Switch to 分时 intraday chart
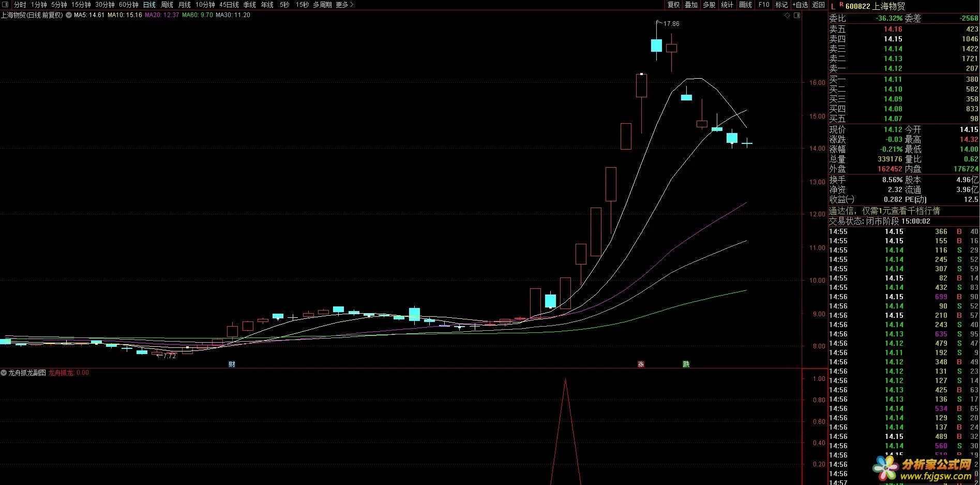Viewport: 980px width, 485px height. tap(20, 5)
